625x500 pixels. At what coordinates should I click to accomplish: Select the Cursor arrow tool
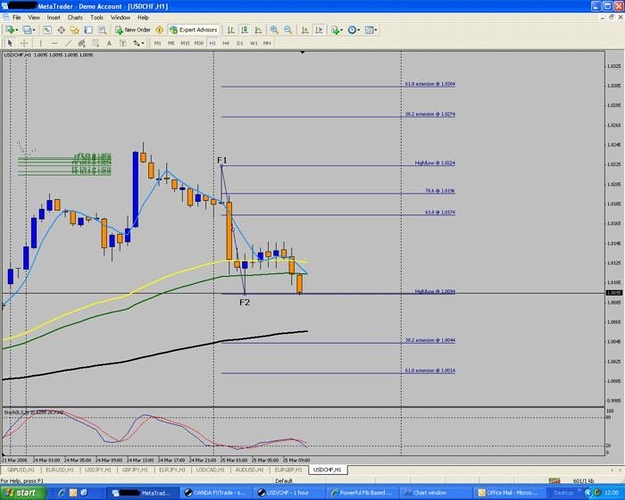(10, 43)
